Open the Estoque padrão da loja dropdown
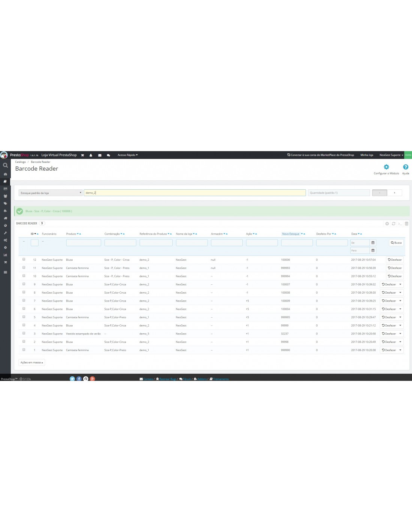This screenshot has height=532, width=412. 51,193
